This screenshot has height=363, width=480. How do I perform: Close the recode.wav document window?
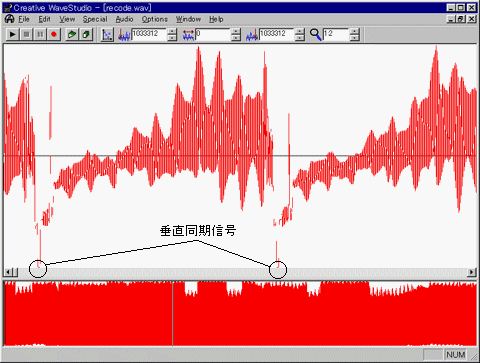tap(472, 19)
